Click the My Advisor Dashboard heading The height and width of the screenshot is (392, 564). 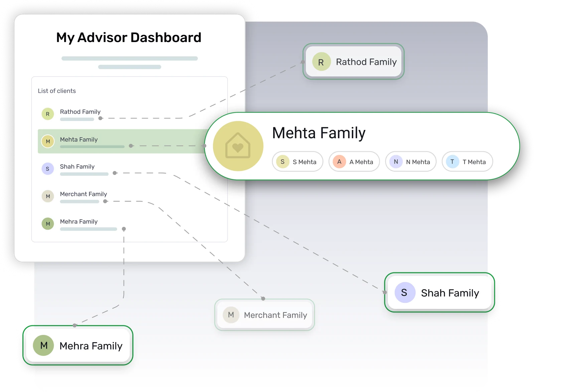(129, 37)
